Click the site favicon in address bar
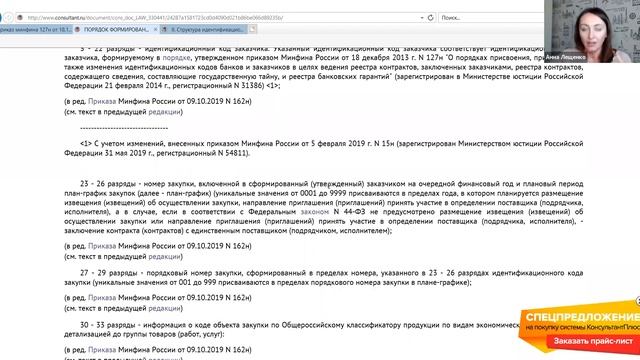Screen dimensions: 640x360 [20, 18]
